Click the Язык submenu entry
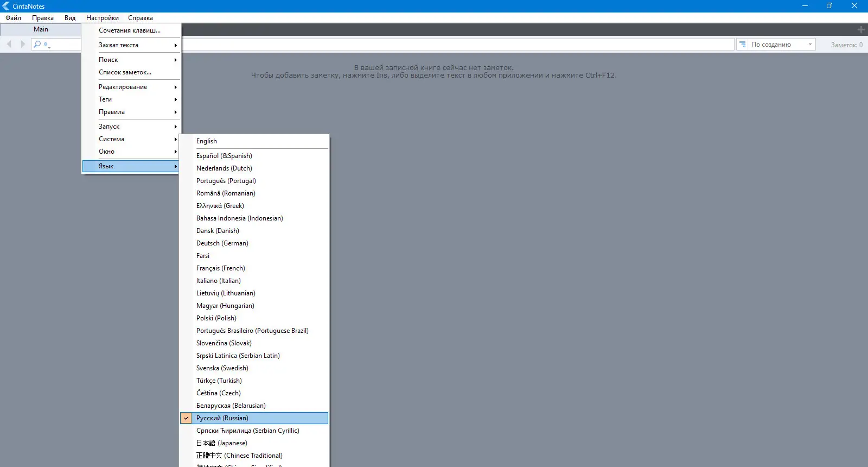Screen dimensions: 868x467 click(131, 166)
